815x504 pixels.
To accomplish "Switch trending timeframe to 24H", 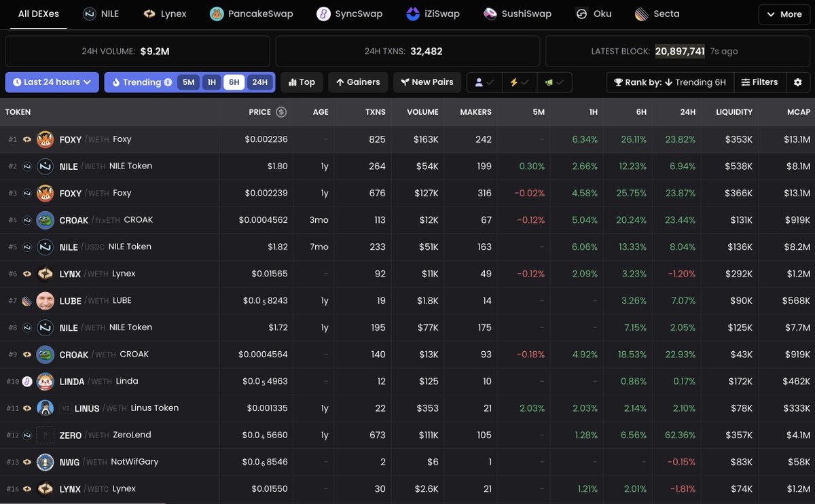I will click(259, 82).
